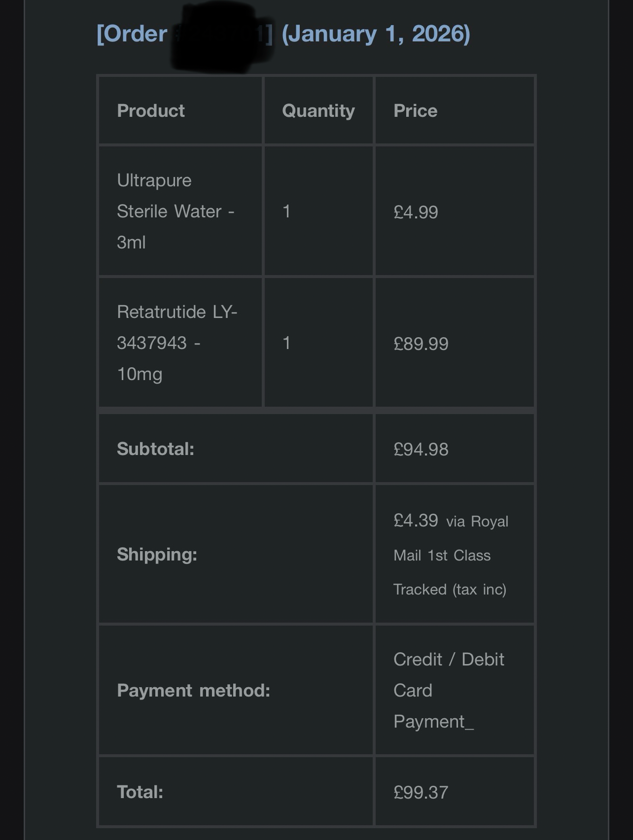This screenshot has height=840, width=633.
Task: Click the £99.37 total amount
Action: coord(421,792)
